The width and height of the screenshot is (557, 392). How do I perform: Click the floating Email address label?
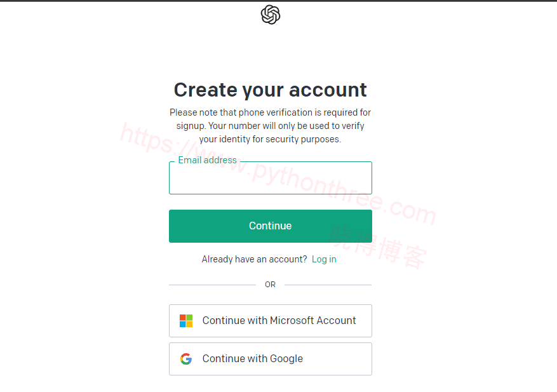click(207, 160)
